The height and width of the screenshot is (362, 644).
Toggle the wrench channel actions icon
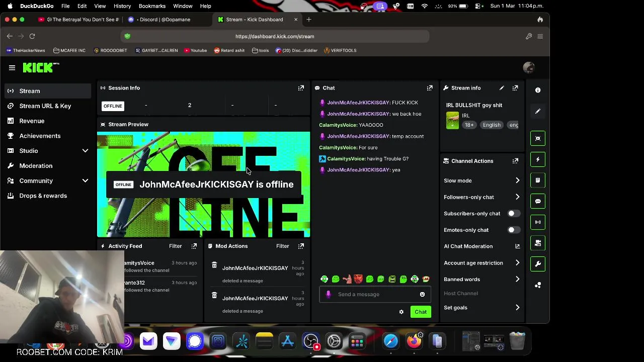[538, 264]
